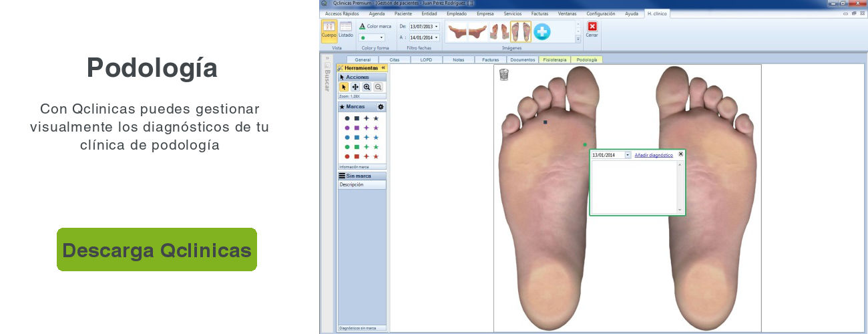The width and height of the screenshot is (868, 334).
Task: Pick the blue square mark
Action: click(x=357, y=137)
